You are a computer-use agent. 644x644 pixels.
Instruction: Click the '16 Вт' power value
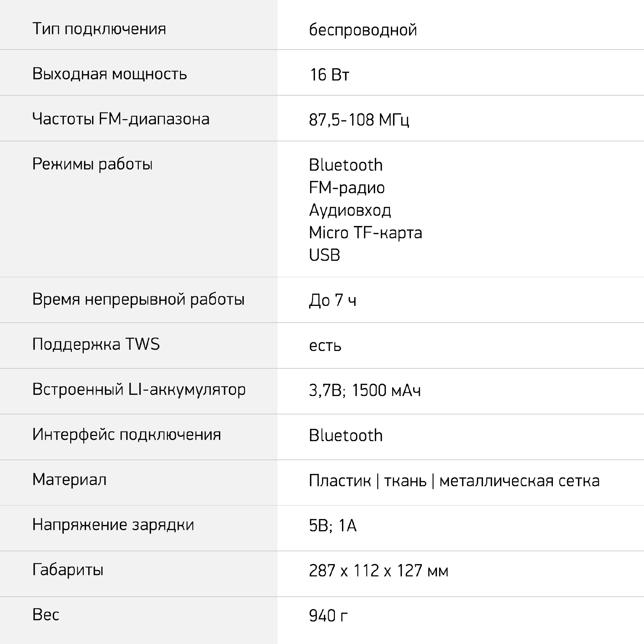coord(329,75)
